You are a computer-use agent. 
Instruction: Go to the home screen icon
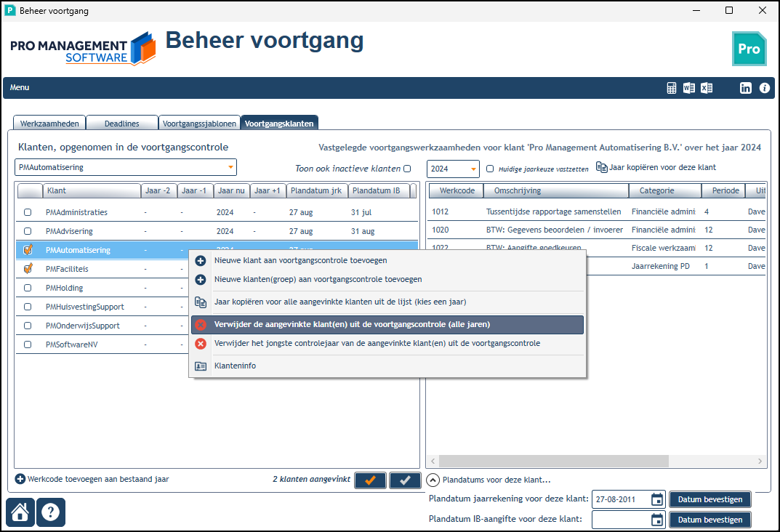[x=20, y=512]
